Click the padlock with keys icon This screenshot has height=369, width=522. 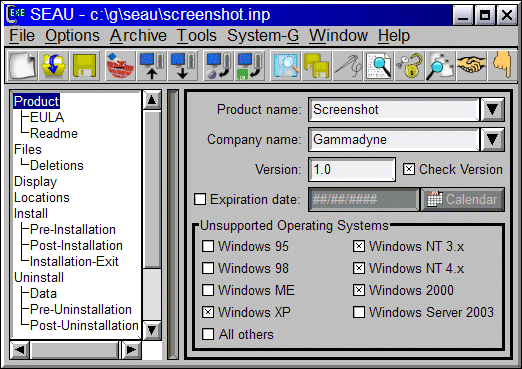pos(410,65)
